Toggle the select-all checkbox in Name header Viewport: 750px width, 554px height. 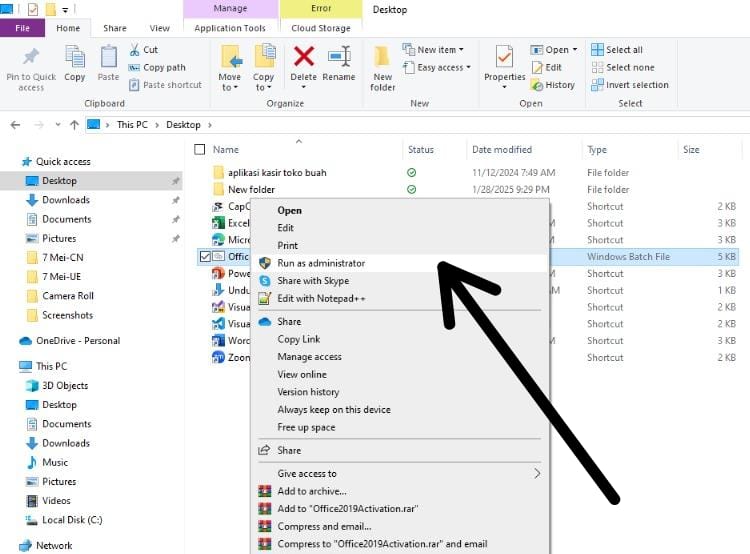coord(199,150)
